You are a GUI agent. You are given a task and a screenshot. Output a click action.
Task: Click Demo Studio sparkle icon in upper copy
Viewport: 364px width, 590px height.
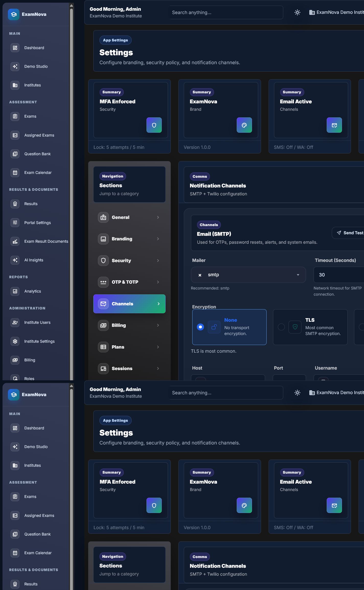tap(15, 66)
